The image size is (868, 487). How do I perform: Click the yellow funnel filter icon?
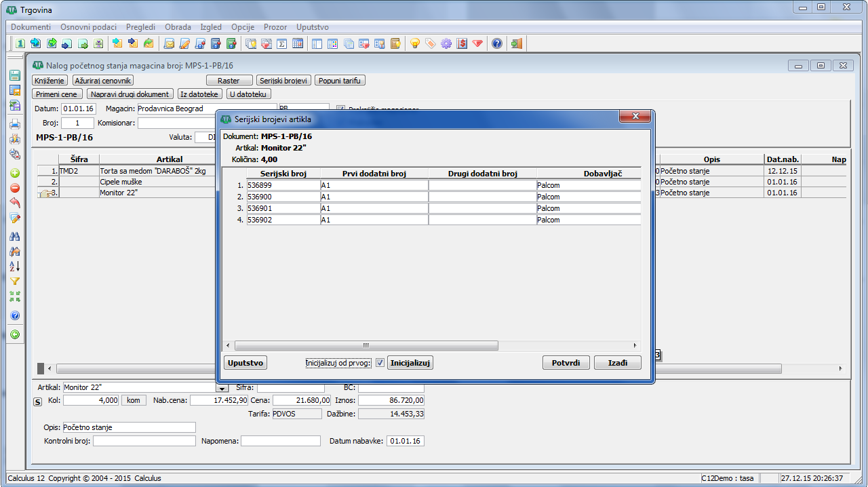15,281
